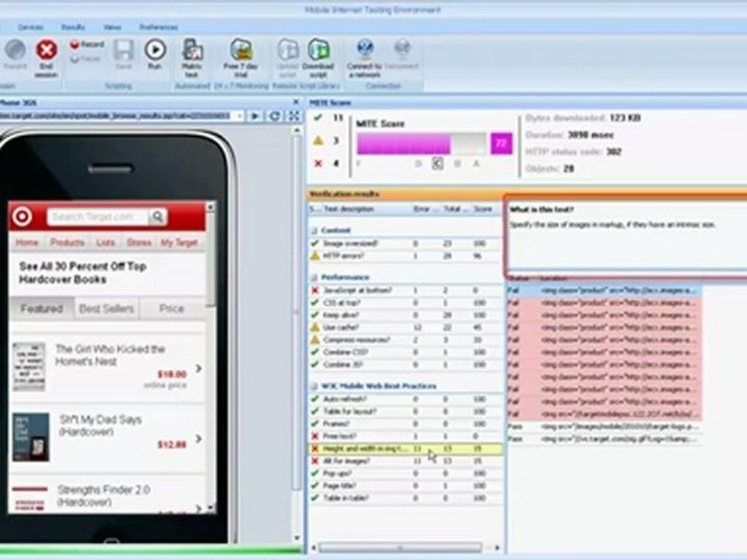The width and height of the screenshot is (747, 560).
Task: Select the Frames? test row
Action: (x=405, y=423)
